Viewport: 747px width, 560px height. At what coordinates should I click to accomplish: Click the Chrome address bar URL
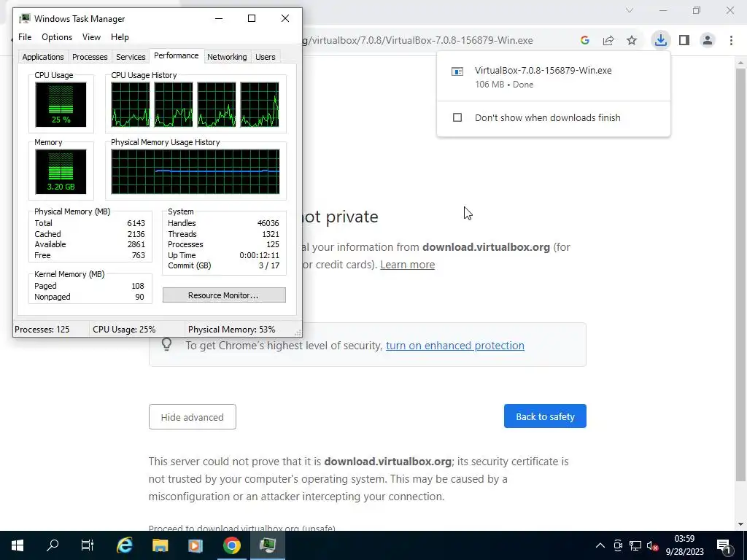click(x=418, y=41)
